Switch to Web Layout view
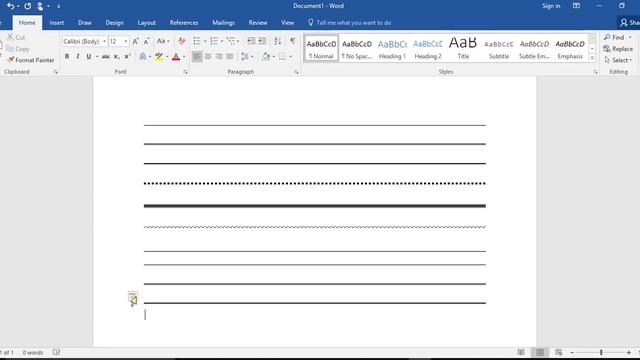Viewport: 640px width, 360px height. [x=558, y=352]
